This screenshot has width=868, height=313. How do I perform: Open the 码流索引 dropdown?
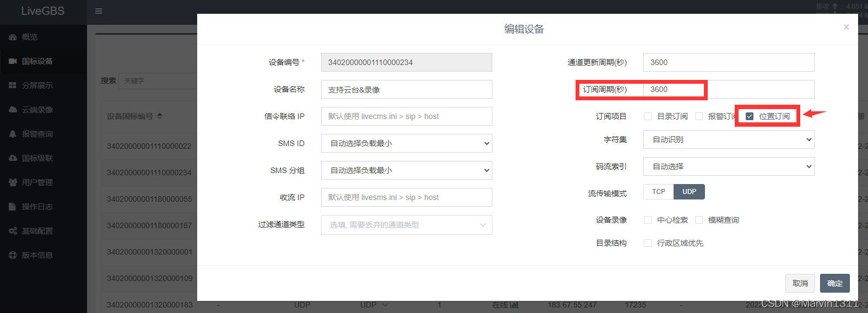729,166
